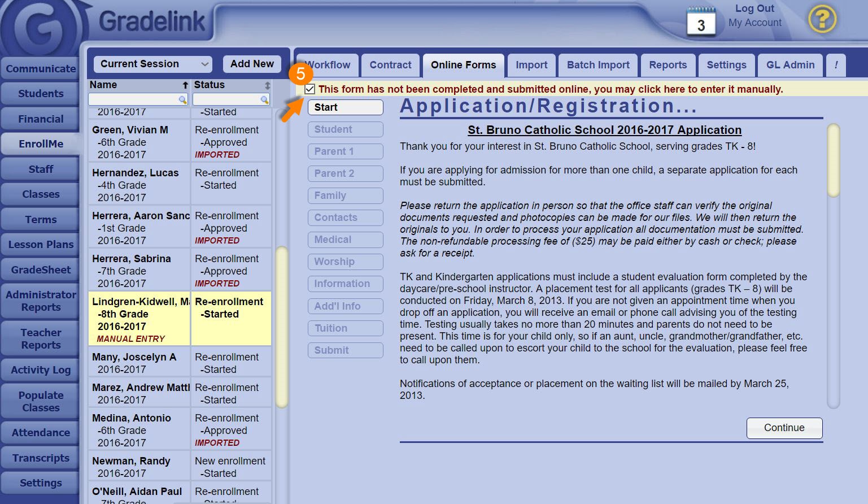Click the Status filter magnifier icon
This screenshot has height=504, width=868.
(x=264, y=99)
